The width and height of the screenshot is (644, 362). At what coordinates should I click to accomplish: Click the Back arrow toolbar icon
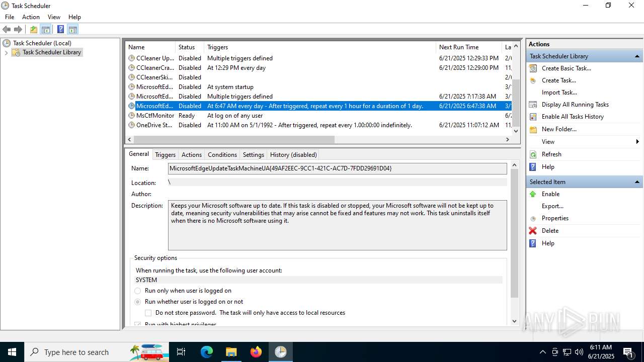click(7, 29)
